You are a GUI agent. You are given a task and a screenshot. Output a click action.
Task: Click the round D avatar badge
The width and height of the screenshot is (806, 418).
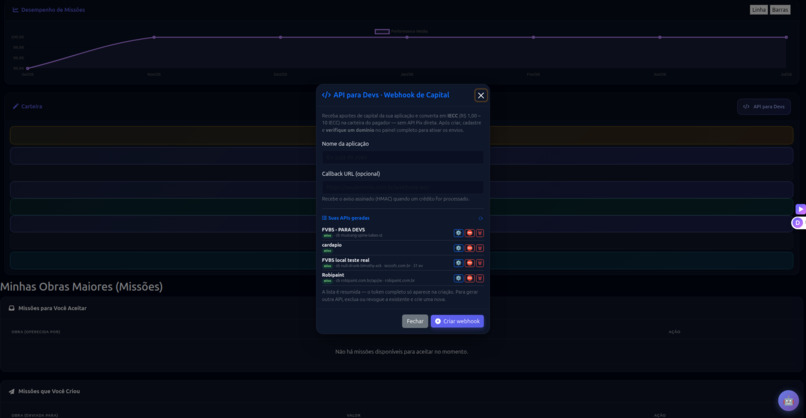pos(798,223)
